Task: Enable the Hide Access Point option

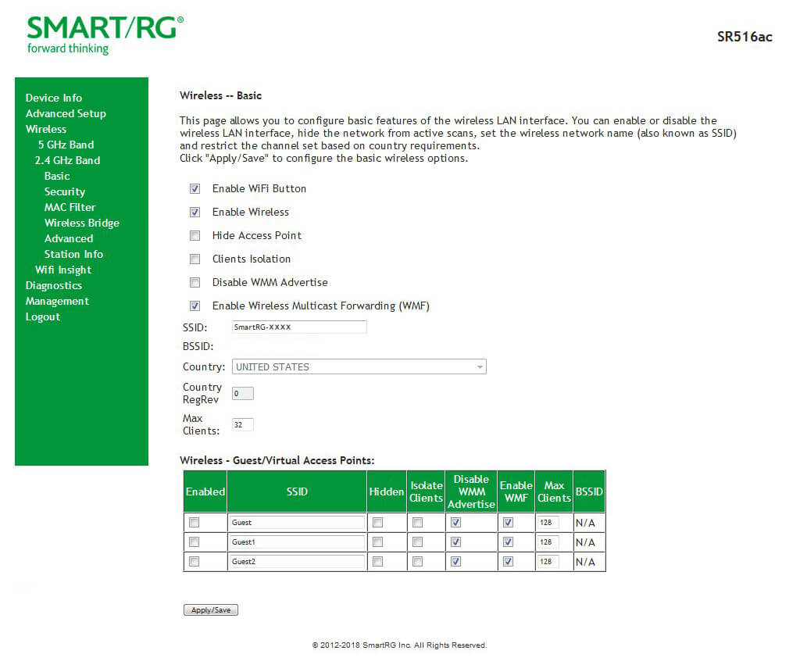Action: click(x=195, y=236)
